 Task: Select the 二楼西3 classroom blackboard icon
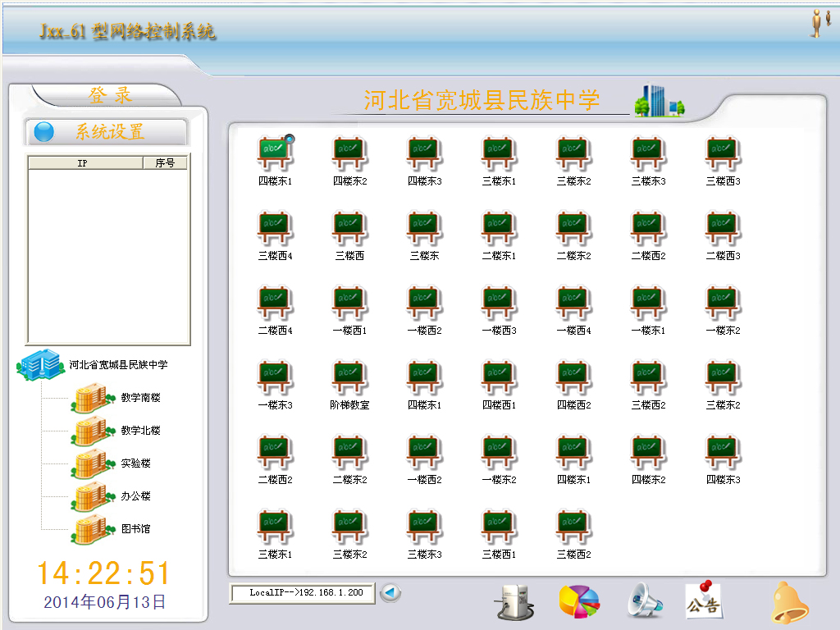click(x=723, y=228)
